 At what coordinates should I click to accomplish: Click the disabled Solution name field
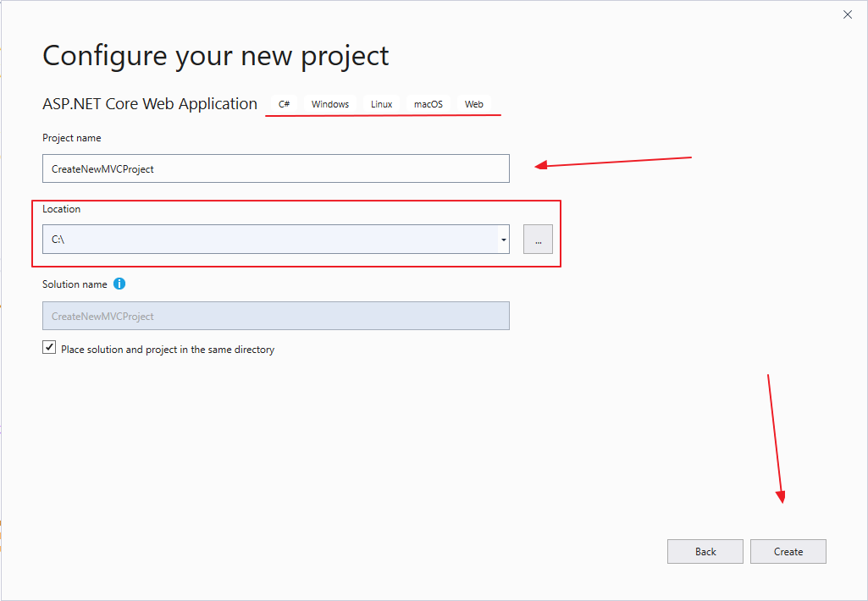(x=276, y=316)
